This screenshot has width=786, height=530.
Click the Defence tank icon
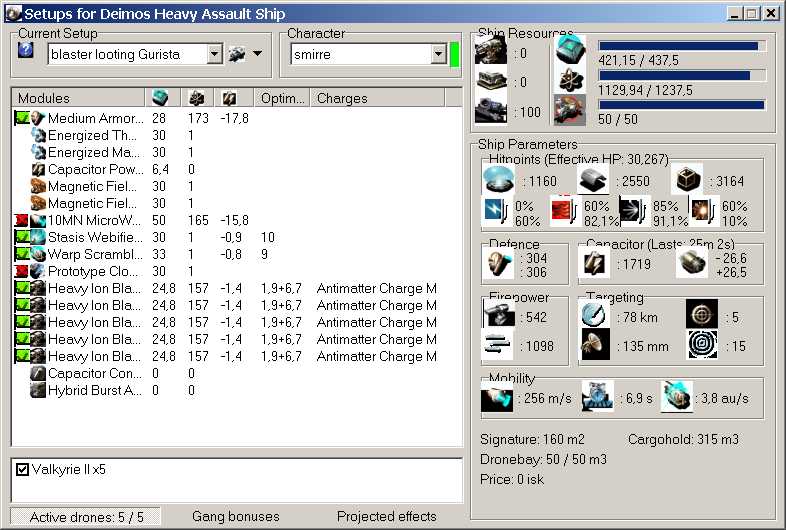[499, 264]
